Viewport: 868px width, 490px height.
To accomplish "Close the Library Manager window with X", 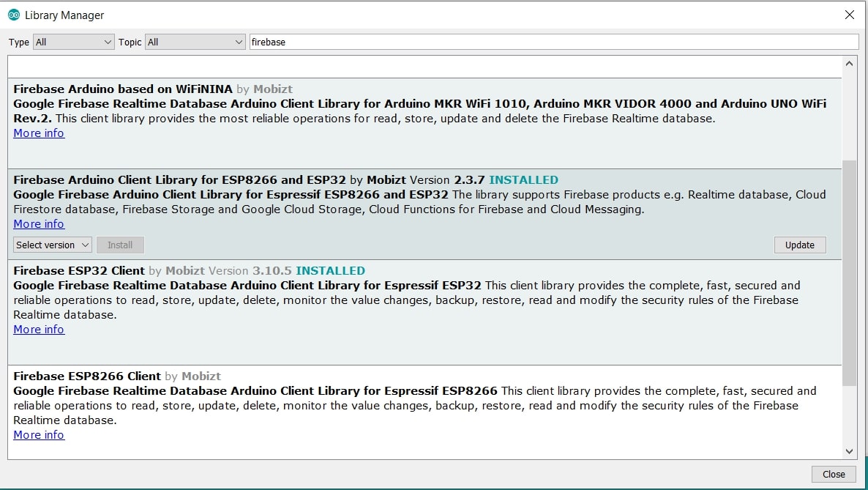I will pos(849,15).
